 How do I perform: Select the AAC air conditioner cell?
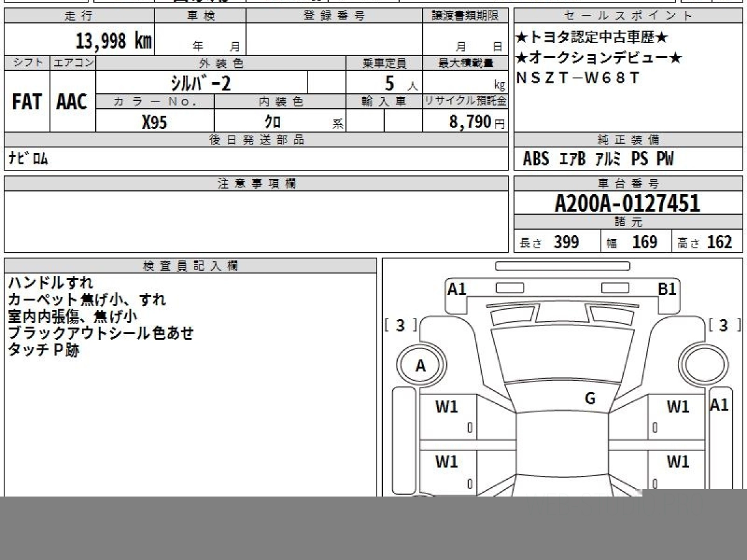pos(72,101)
